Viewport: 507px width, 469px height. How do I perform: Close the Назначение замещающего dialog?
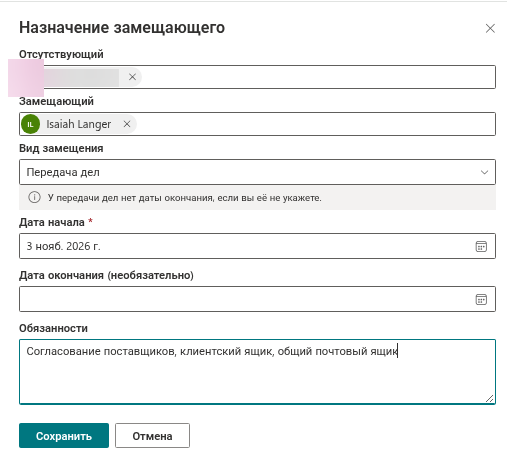(490, 28)
